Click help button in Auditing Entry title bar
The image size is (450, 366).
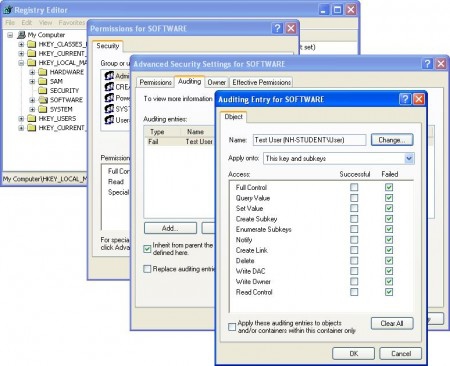point(405,99)
